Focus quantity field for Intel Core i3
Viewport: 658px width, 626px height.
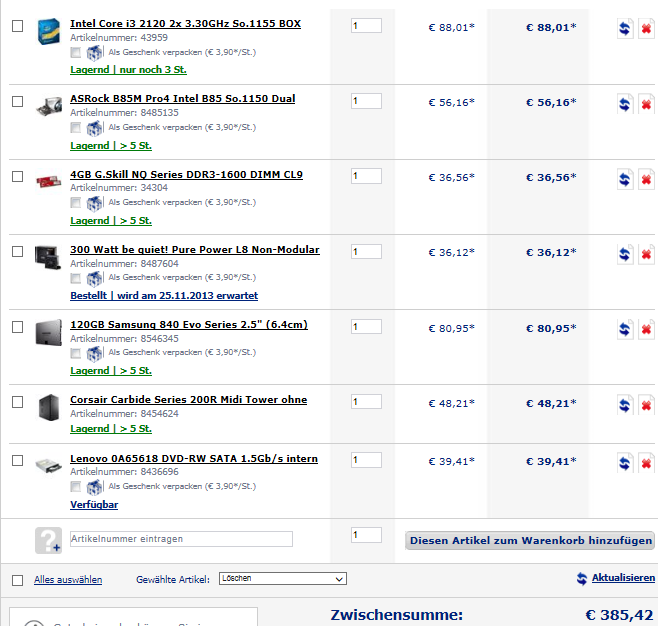coord(366,26)
